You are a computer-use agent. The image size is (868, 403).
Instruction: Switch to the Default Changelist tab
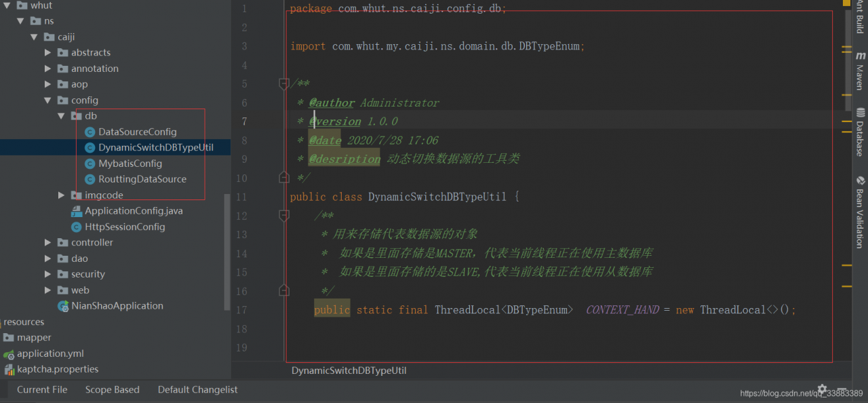click(198, 389)
